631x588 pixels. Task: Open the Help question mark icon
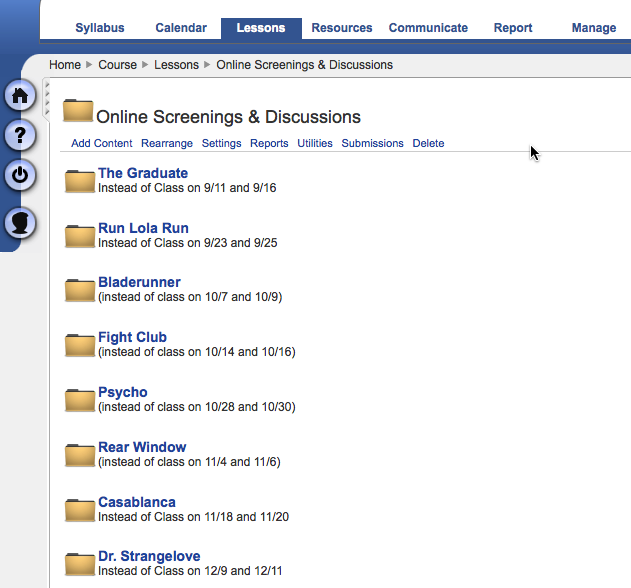20,135
